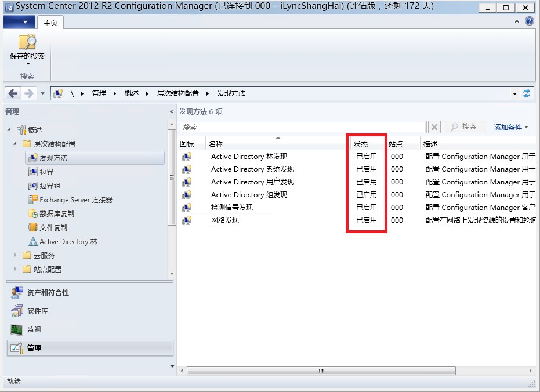Screen dimensions: 540x392
Task: Sort by the 描述 column header
Action: [x=478, y=144]
